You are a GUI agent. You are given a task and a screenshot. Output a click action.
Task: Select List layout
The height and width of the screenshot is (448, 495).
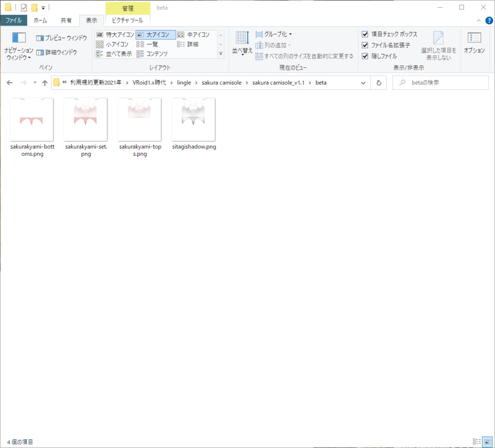tap(147, 44)
